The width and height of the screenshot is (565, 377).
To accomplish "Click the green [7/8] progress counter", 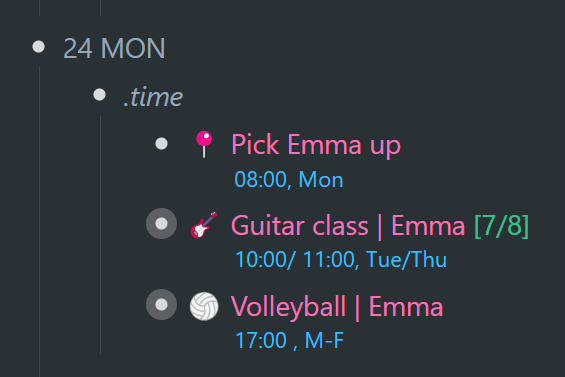I will 502,226.
